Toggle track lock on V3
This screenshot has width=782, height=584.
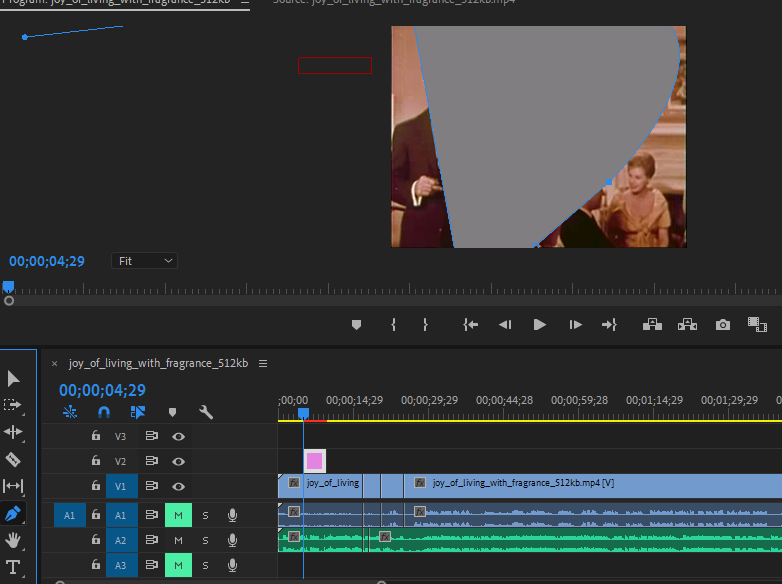click(x=96, y=436)
